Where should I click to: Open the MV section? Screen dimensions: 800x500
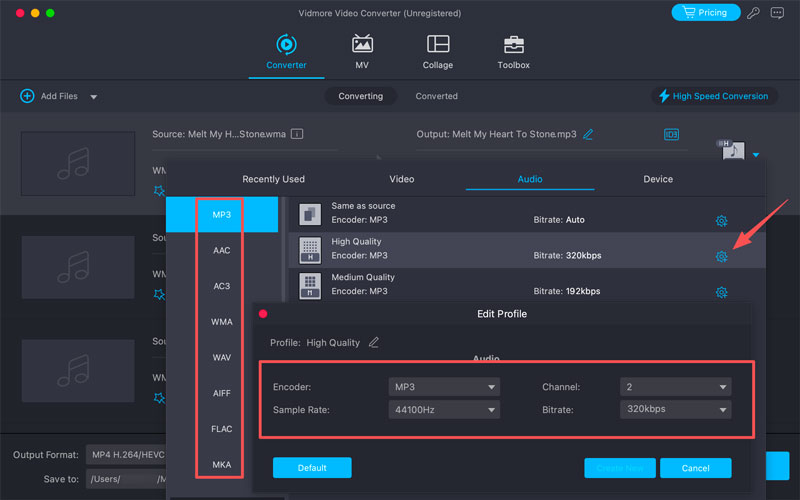click(x=362, y=52)
